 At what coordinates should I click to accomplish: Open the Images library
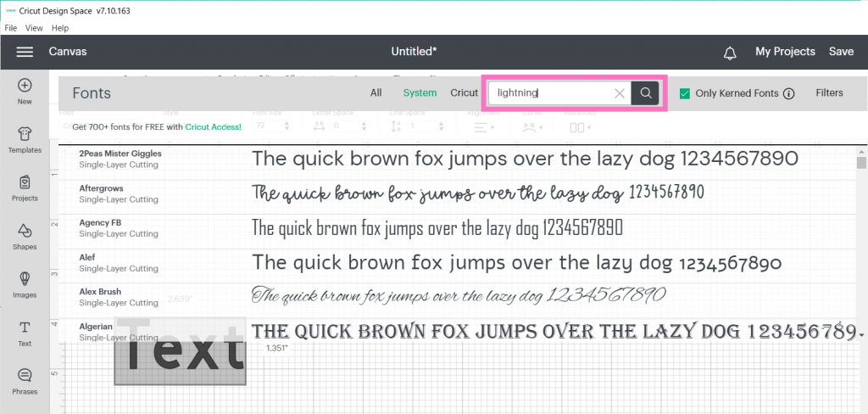point(25,279)
